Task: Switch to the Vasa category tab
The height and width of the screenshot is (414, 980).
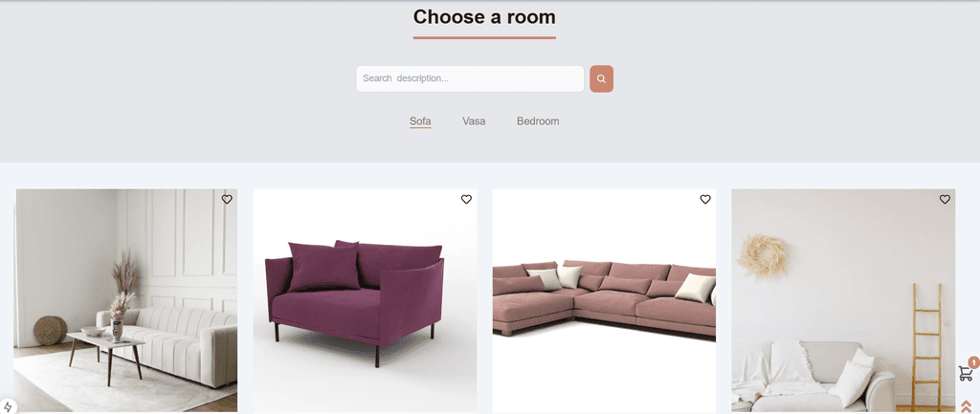Action: (474, 121)
